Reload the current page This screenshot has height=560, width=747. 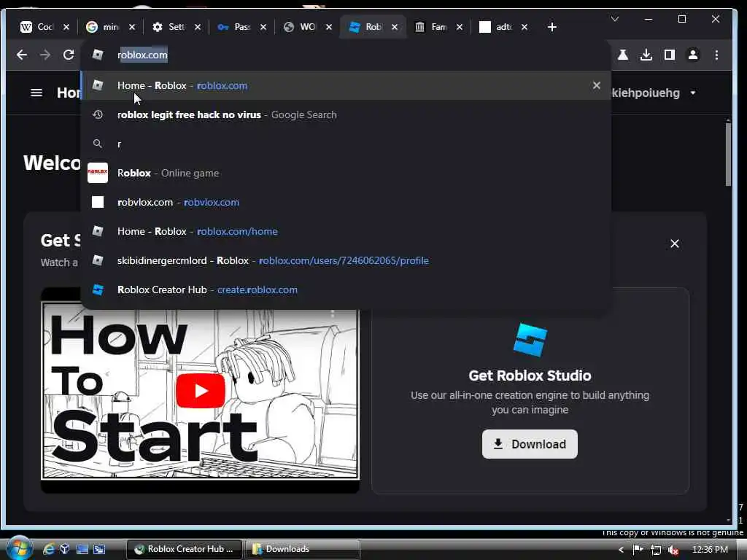coord(69,55)
